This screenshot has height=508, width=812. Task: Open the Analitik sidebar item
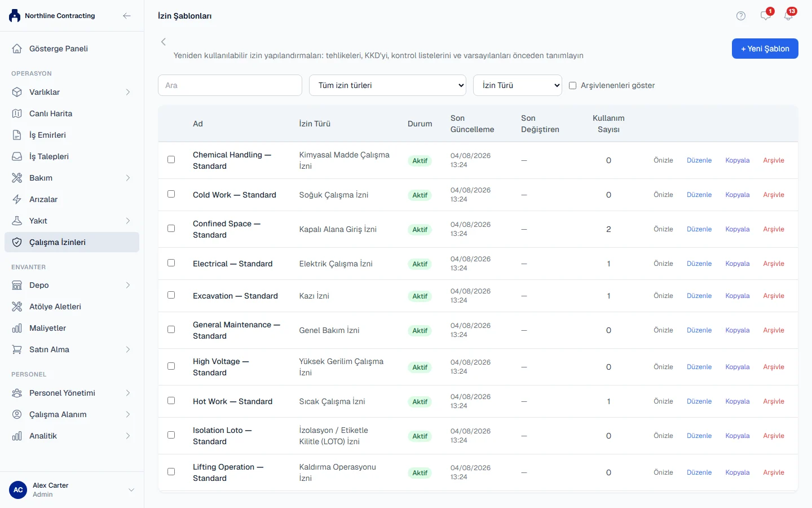[x=72, y=436]
